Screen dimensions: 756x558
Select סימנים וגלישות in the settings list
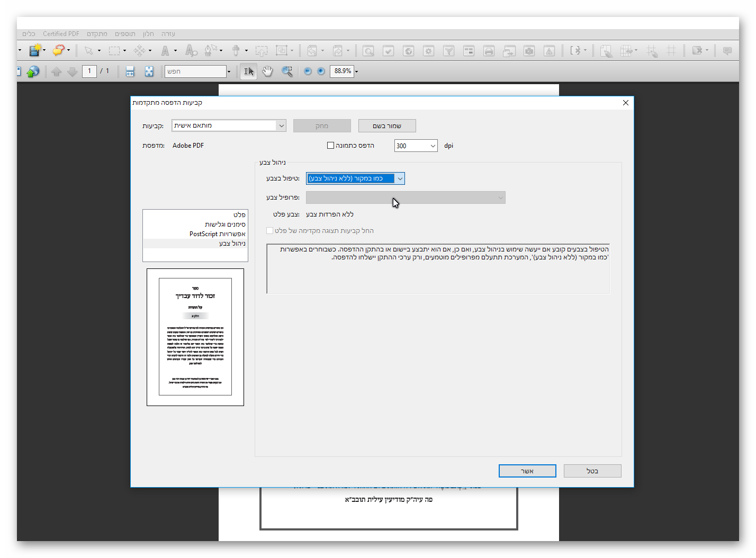pyautogui.click(x=195, y=224)
